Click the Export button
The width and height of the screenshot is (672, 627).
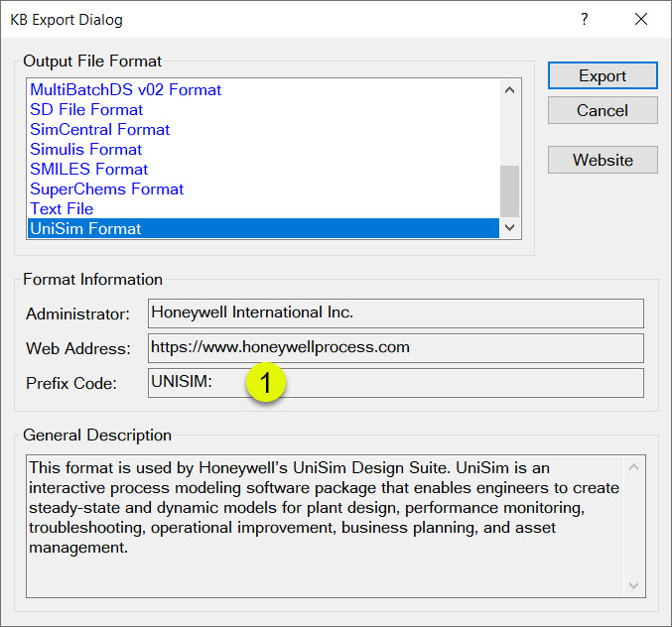603,75
